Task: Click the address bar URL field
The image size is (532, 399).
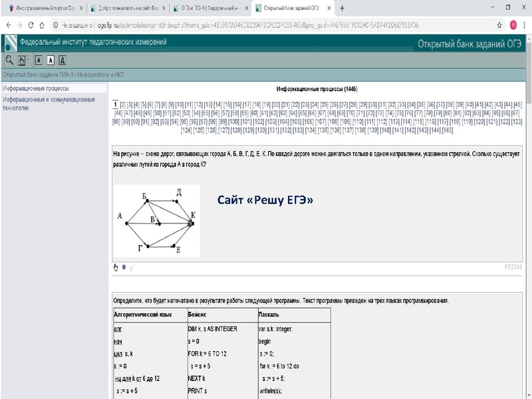Action: pos(266,24)
